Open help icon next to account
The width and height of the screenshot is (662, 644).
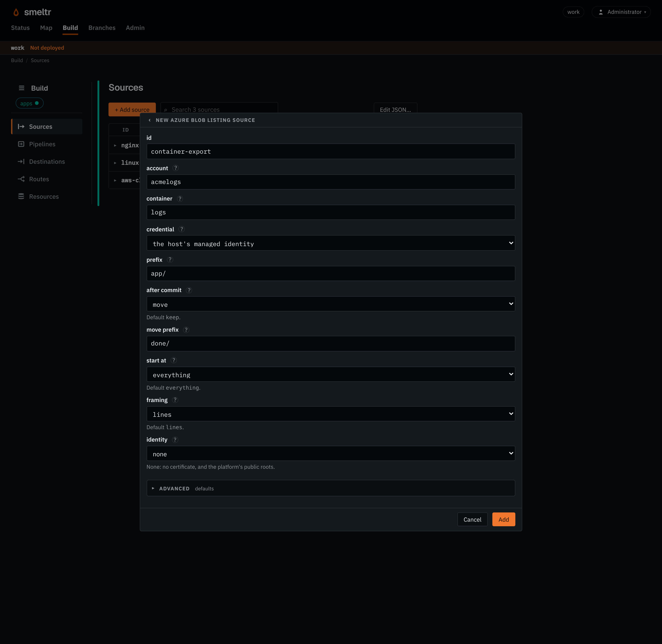[x=175, y=168]
